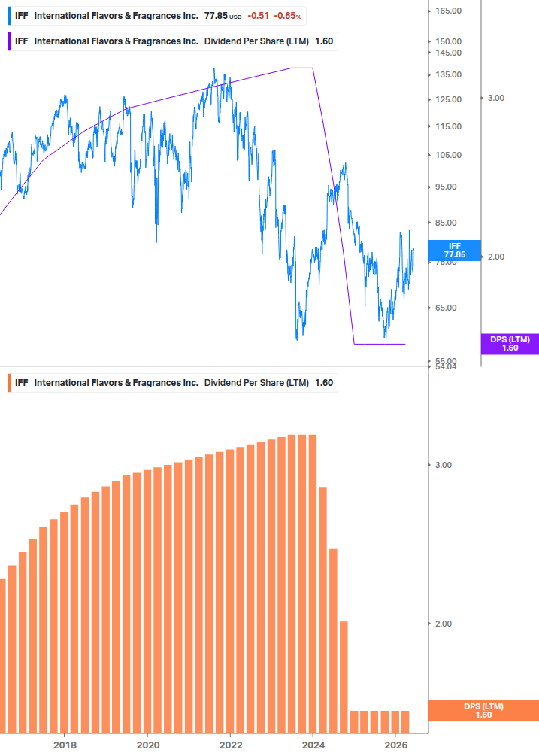The height and width of the screenshot is (756, 539).
Task: Click the 125.00 price axis label
Action: coord(449,99)
